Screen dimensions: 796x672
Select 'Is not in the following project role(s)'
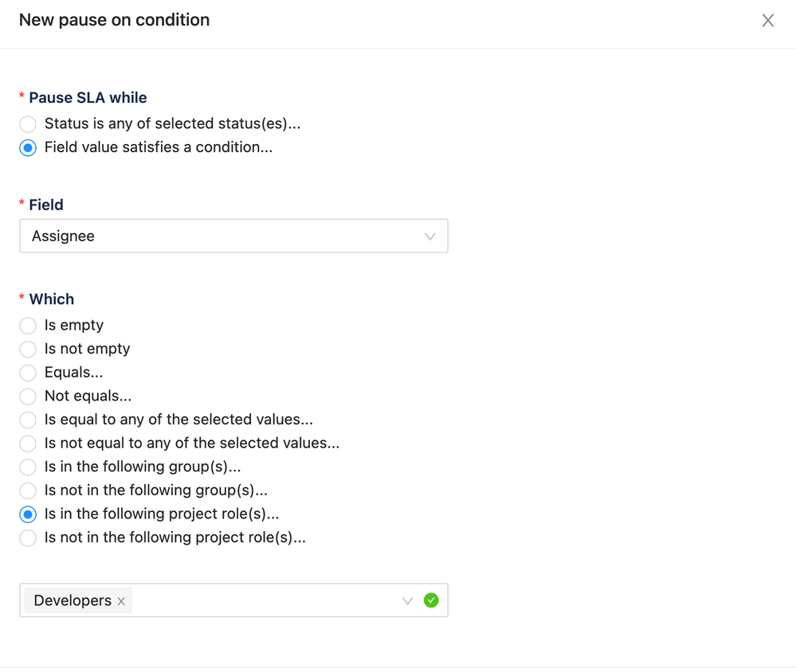28,538
